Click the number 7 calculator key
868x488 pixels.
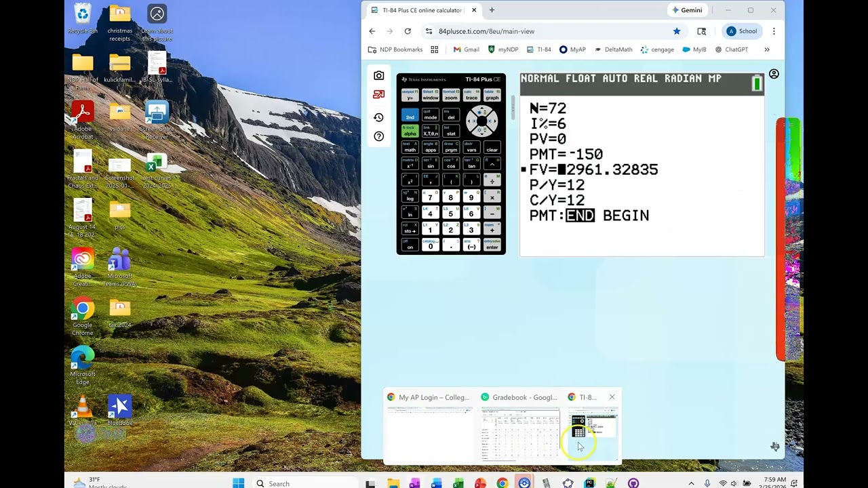pyautogui.click(x=430, y=197)
